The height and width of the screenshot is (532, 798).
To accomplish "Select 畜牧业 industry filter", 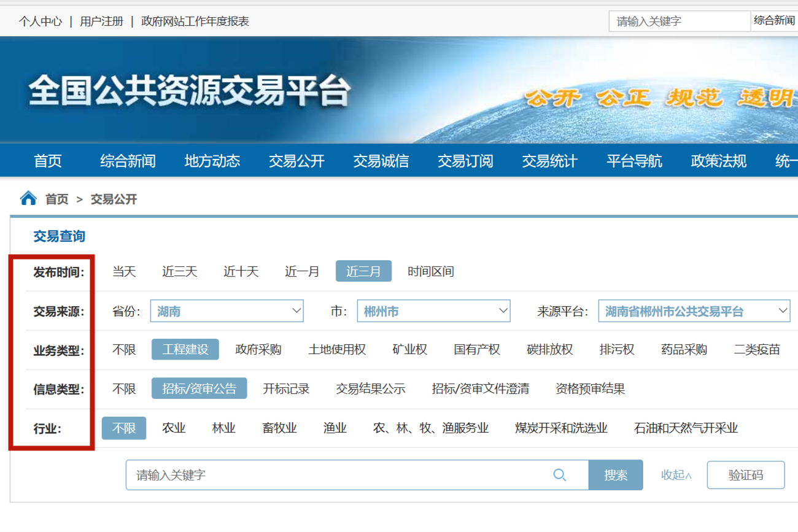I will (x=279, y=428).
